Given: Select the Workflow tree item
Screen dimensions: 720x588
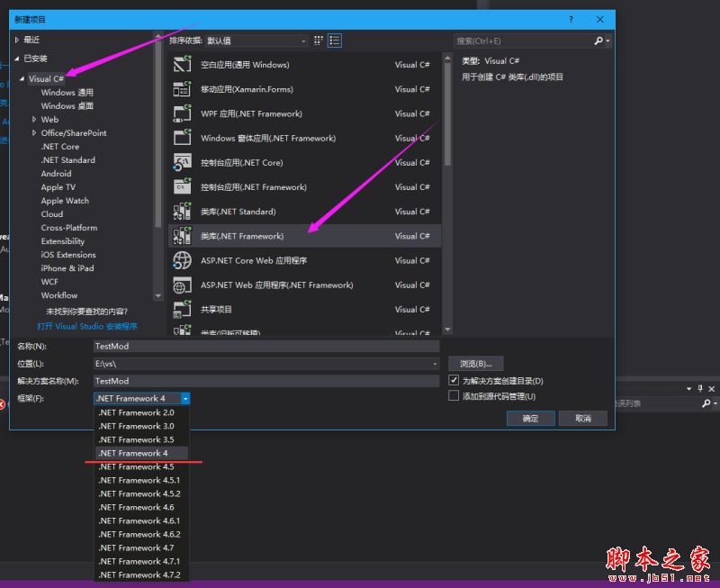Looking at the screenshot, I should [59, 295].
